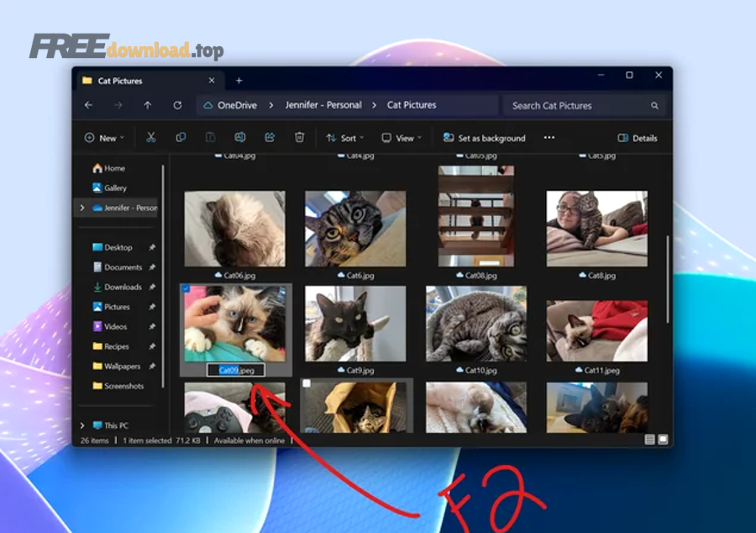Click Jennifer - Personal breadcrumb
756x533 pixels.
pyautogui.click(x=323, y=105)
